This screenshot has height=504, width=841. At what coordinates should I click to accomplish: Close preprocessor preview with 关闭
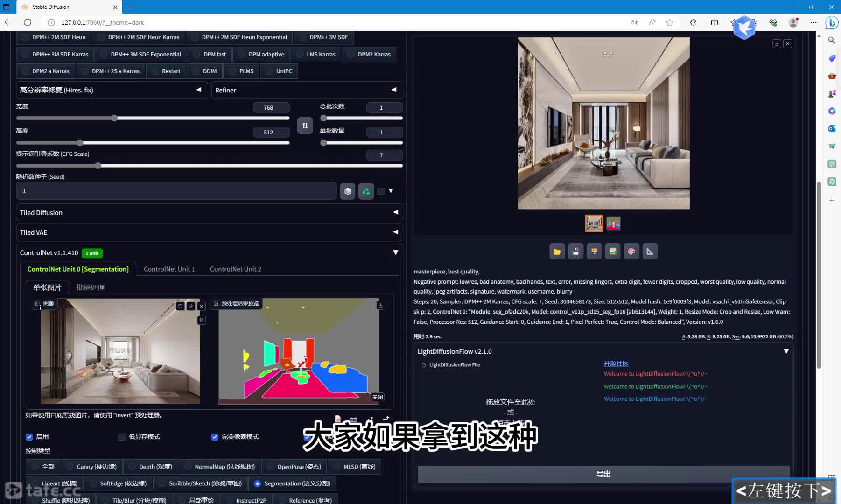[x=378, y=397]
